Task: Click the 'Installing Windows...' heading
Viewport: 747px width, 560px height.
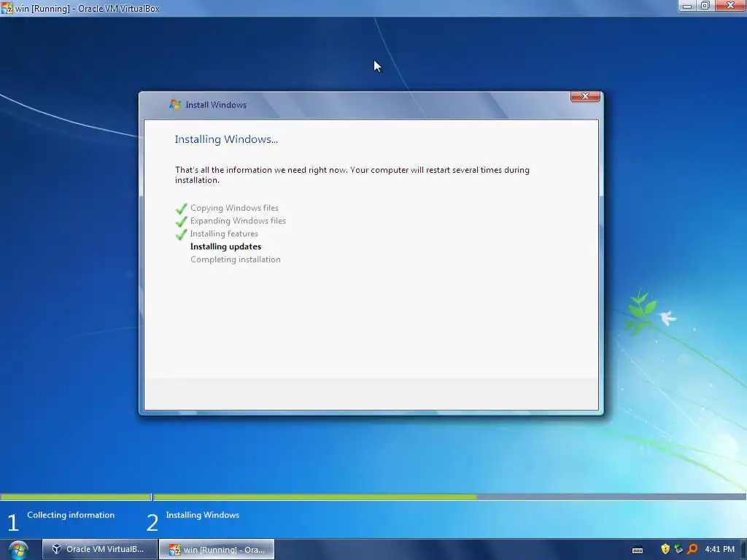Action: (226, 139)
